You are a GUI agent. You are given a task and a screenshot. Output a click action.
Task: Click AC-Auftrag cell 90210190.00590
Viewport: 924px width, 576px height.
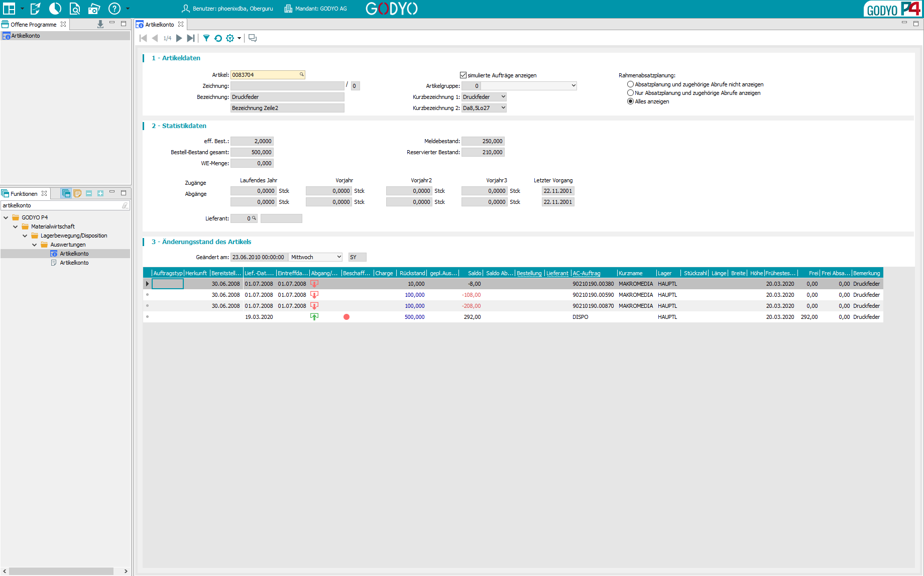(593, 295)
